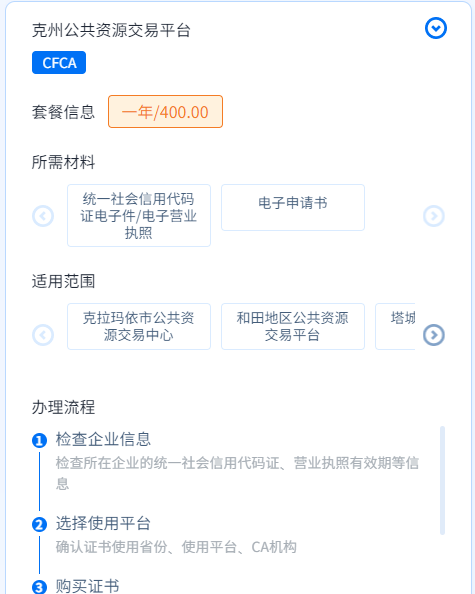
Task: Open 统一社会信用代码证电子件 material card
Action: click(139, 216)
